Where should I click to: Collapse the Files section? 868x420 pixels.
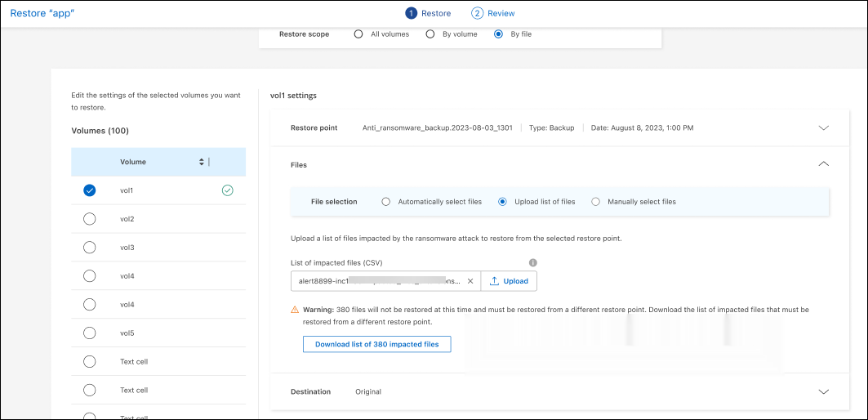point(823,164)
